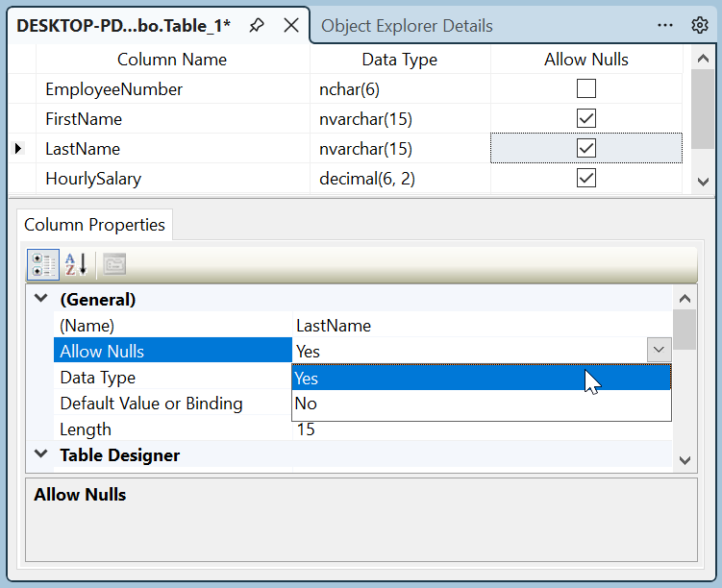Click the Column Name header
This screenshot has height=588, width=722.
[x=172, y=60]
